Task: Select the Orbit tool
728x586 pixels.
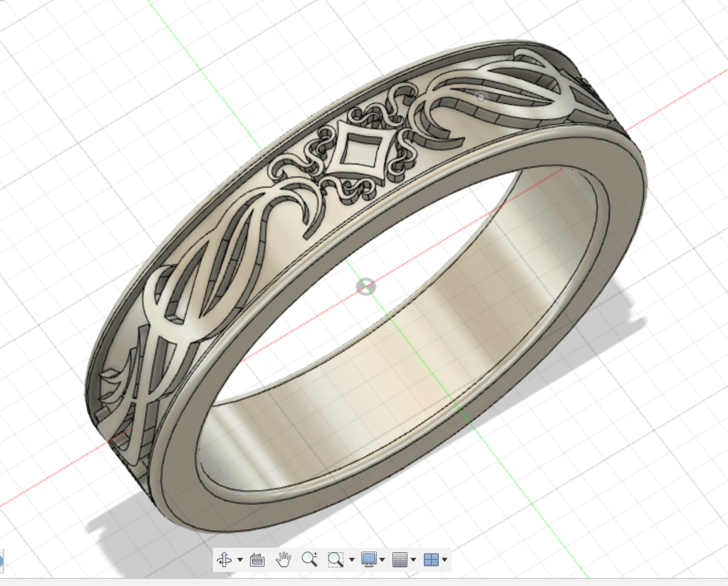Action: coord(224,560)
